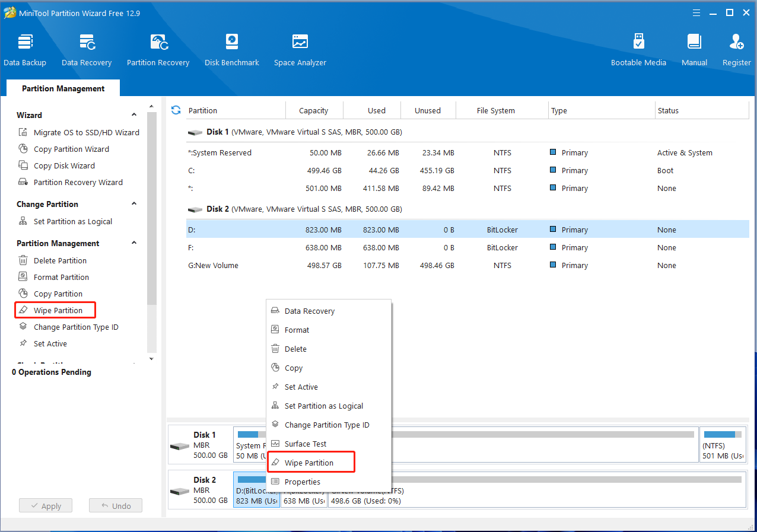757x532 pixels.
Task: Sort by Capacity column header
Action: click(314, 110)
